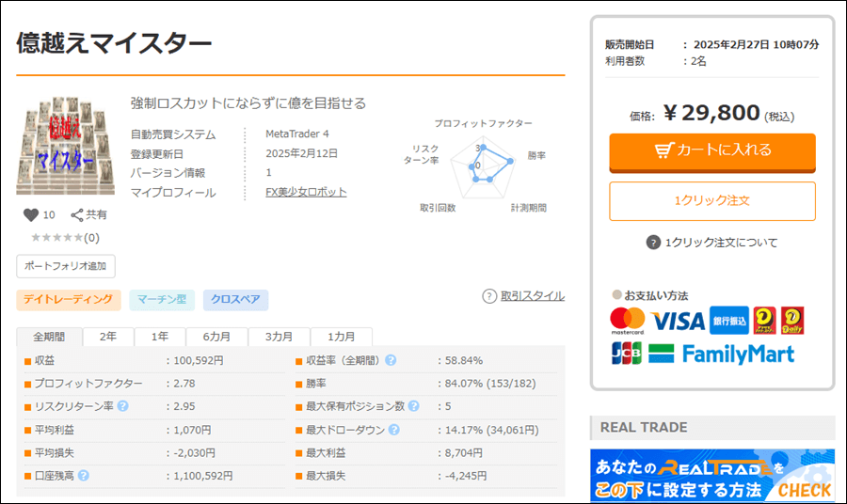Screen dimensions: 847x504
Task: Click the デイトレーディング tag
Action: (x=69, y=300)
